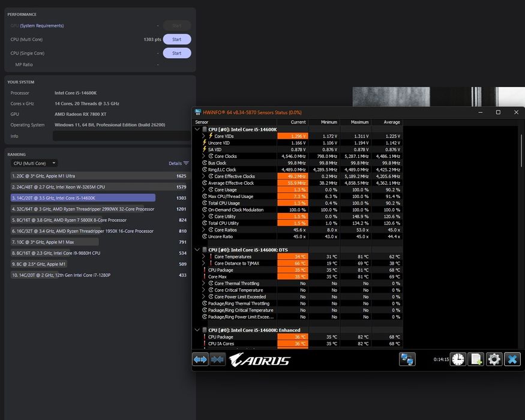Click the CPU Package thermometer icon in DTS
This screenshot has height=420, width=525.
coord(205,270)
